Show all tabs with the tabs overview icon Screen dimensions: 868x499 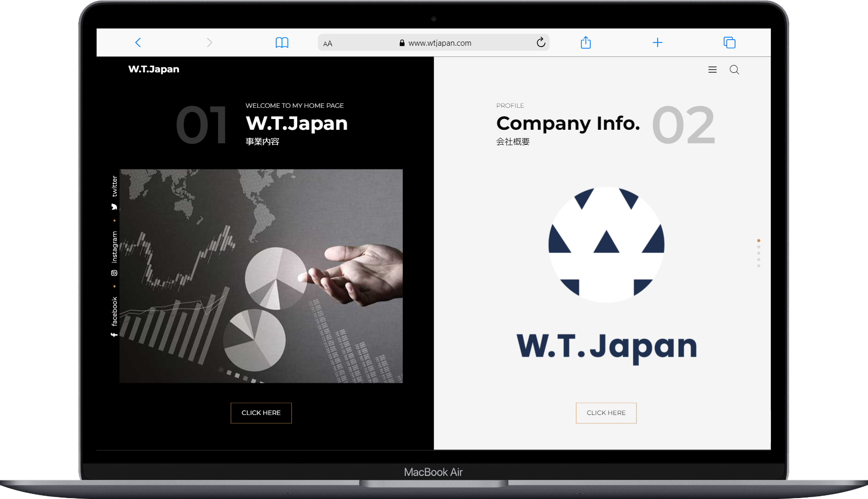tap(729, 42)
